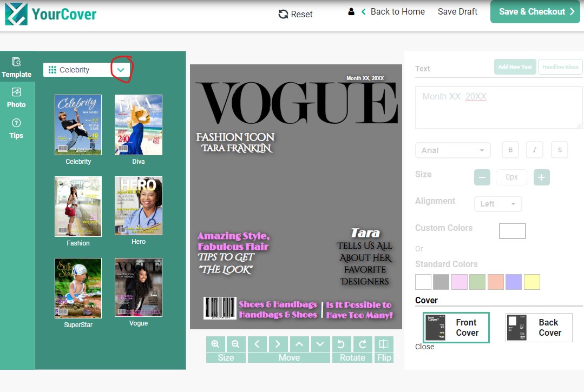Click the Month XX, 20XX text box

coord(498,108)
